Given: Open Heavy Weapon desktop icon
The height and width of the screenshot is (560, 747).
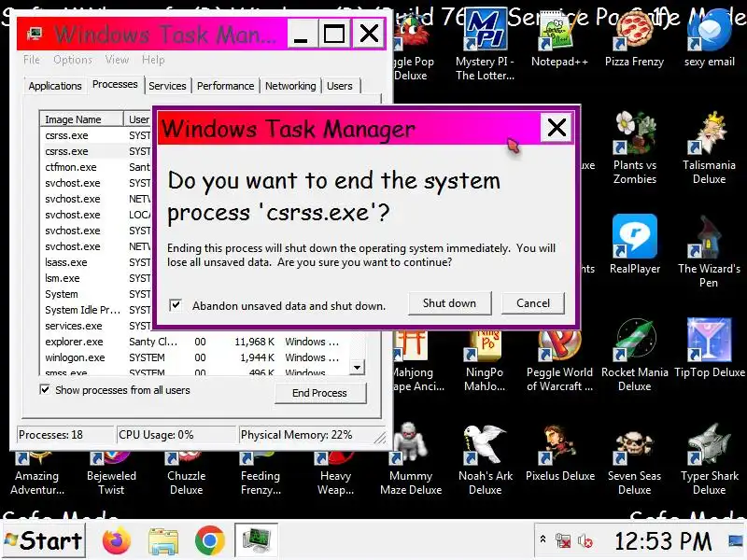Looking at the screenshot, I should (x=335, y=472).
